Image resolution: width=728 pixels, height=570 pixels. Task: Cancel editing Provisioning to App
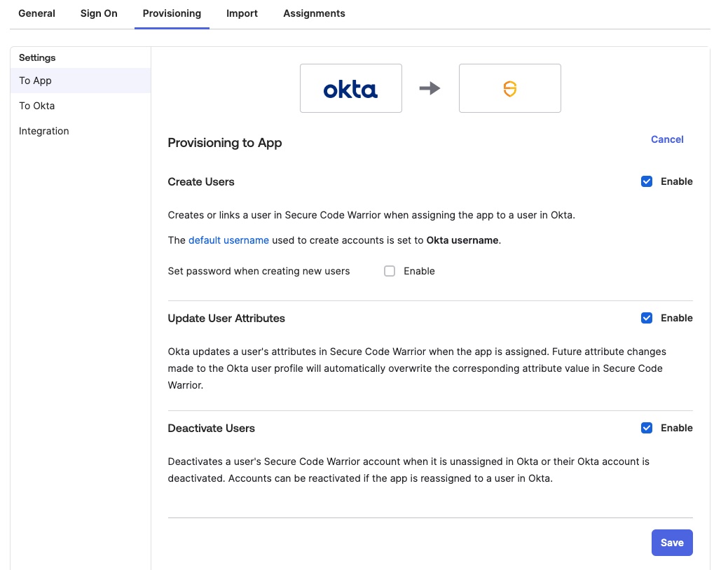tap(667, 139)
